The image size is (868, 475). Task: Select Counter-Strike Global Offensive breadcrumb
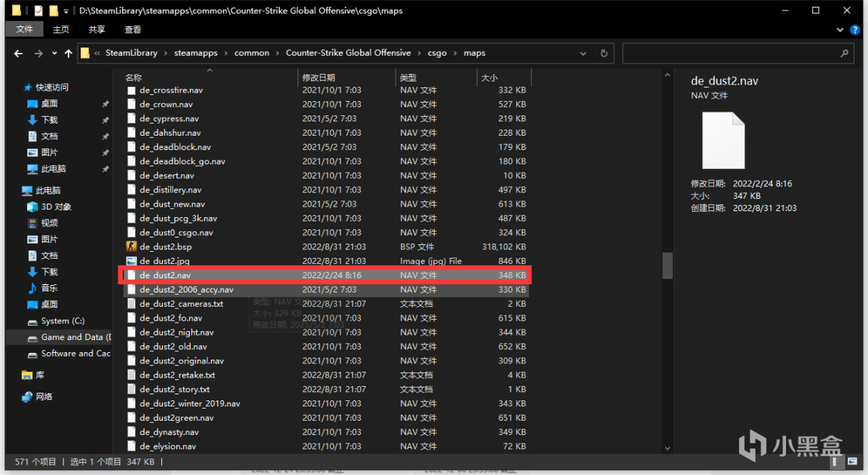point(348,53)
